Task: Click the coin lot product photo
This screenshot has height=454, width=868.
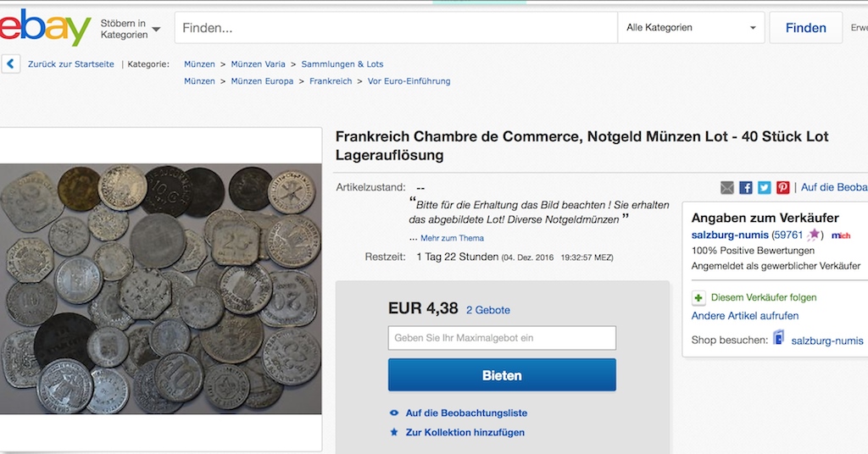Action: click(160, 289)
